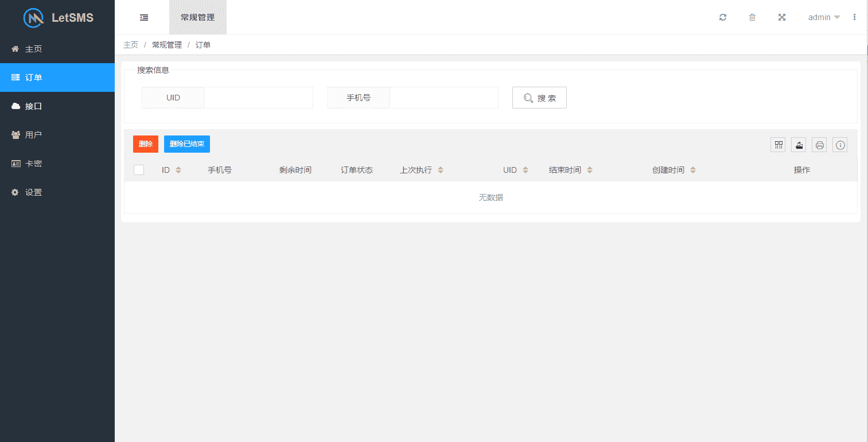Check the select-all checkbox in table header

139,170
